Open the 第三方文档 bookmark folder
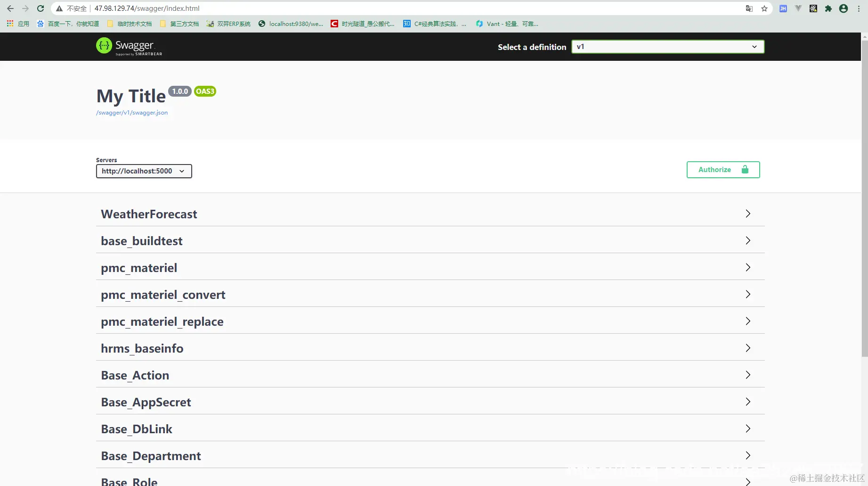The height and width of the screenshot is (486, 868). pyautogui.click(x=179, y=24)
